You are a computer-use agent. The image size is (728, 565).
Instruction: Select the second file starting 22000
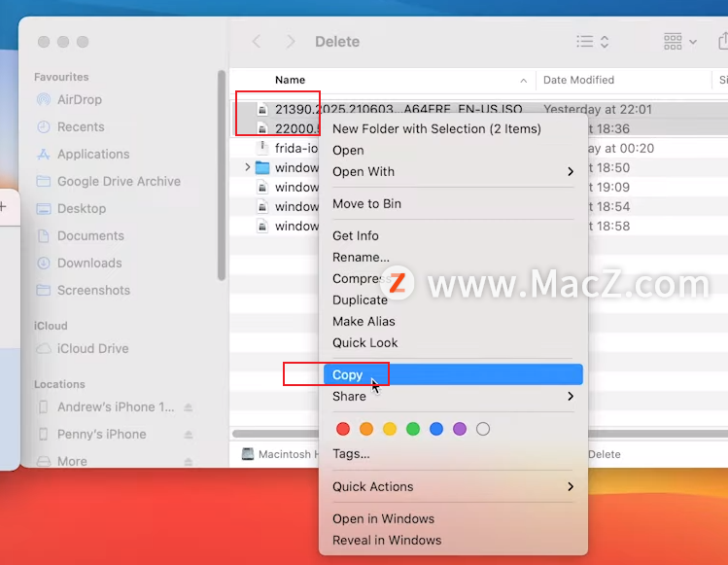(297, 128)
